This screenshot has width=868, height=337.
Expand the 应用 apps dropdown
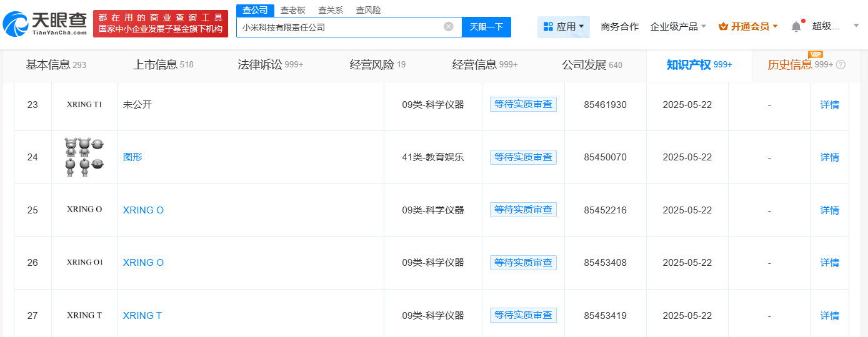point(564,27)
